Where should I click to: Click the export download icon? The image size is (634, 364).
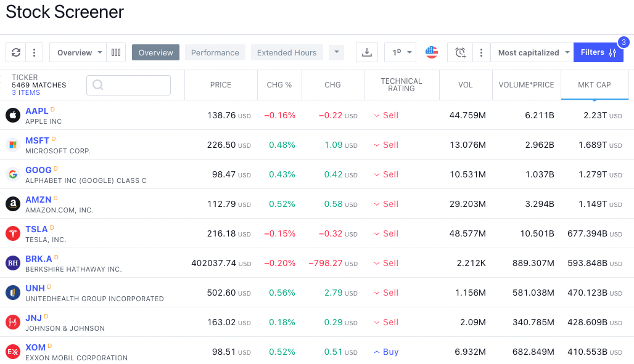coord(367,52)
